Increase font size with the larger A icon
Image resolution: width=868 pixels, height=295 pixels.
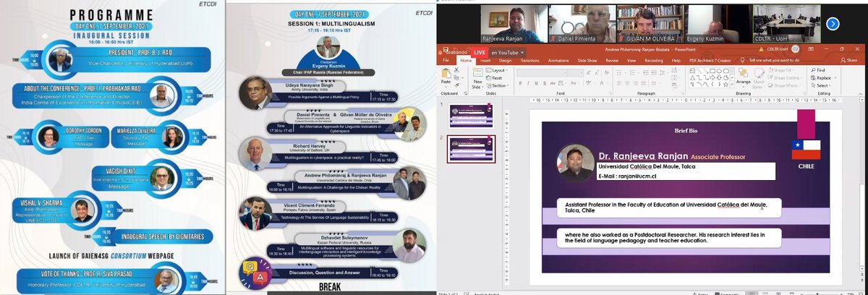coord(588,72)
